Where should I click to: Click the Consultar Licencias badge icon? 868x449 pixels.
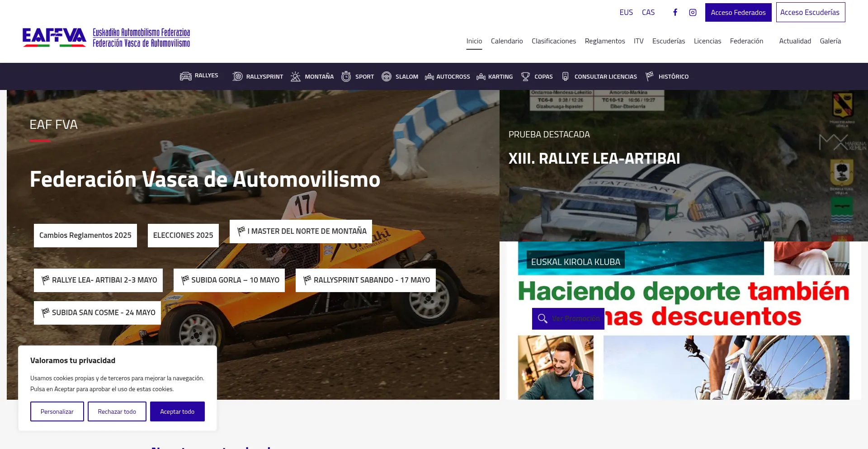coord(565,76)
